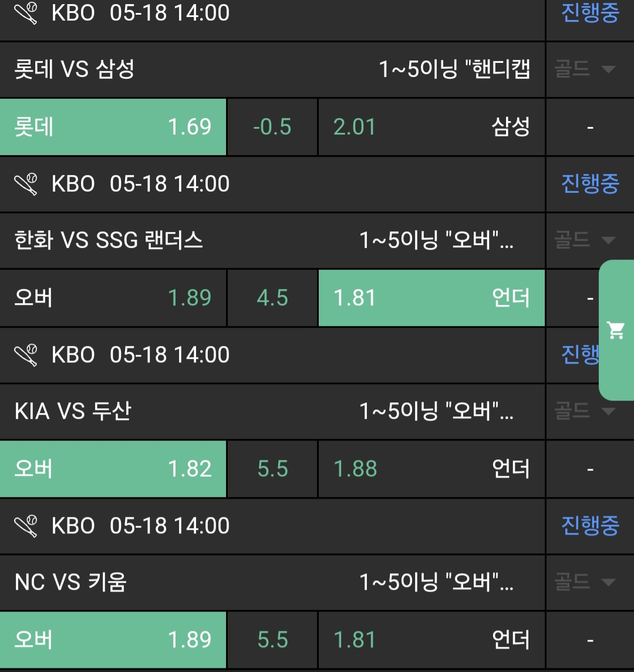
Task: Click the -0.5 handicap line value
Action: tap(272, 127)
